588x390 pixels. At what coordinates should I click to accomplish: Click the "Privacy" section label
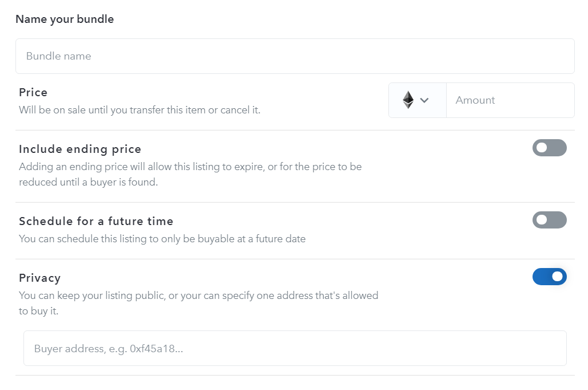tap(39, 278)
